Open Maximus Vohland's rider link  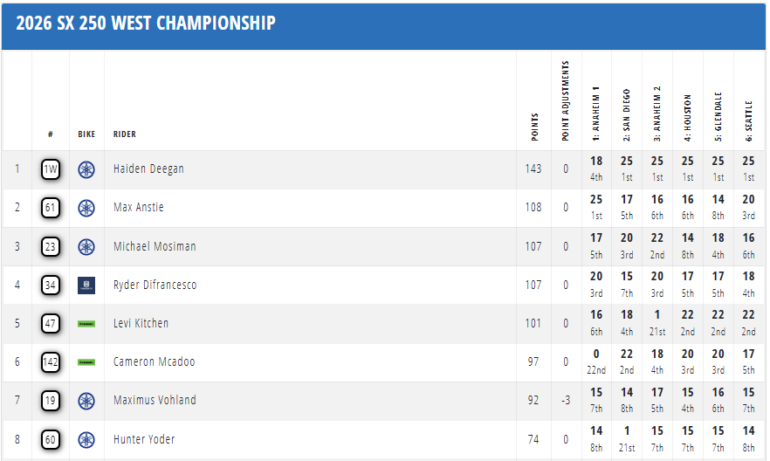click(x=155, y=401)
